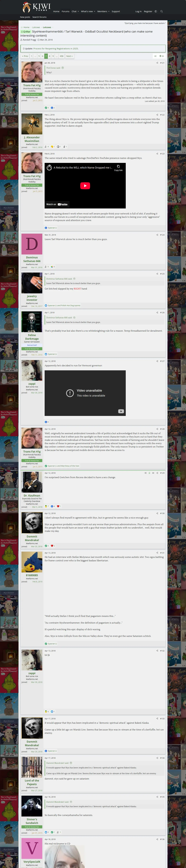Viewport: 186px width, 868px height.
Task: Click the Home breadcrumb link
Action: 26,27
